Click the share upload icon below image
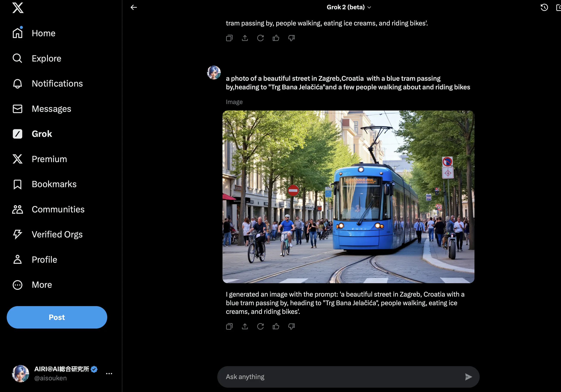The height and width of the screenshot is (392, 561). 245,326
